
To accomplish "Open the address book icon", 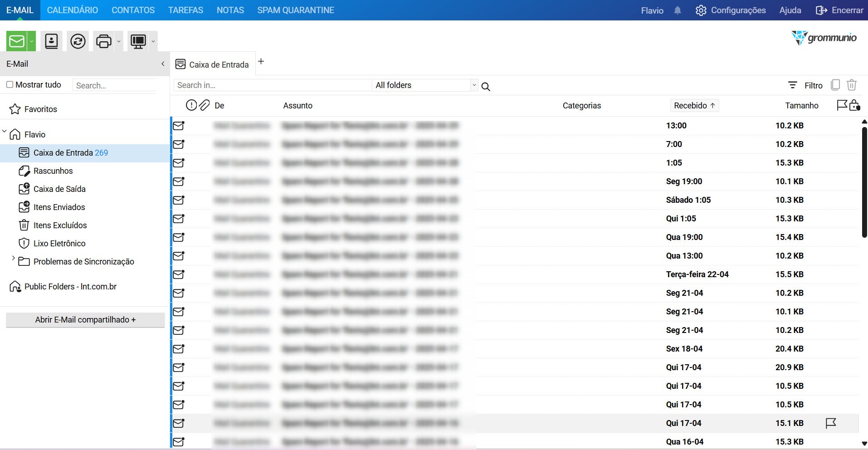I will tap(52, 41).
